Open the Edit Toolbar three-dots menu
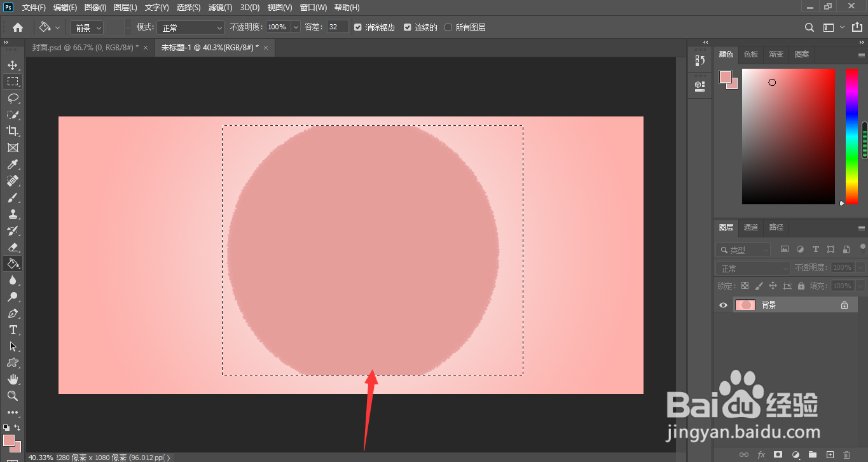 (x=13, y=412)
